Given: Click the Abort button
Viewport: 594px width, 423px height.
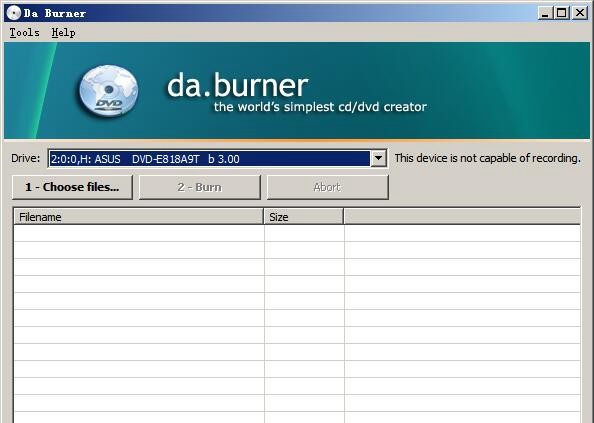Looking at the screenshot, I should click(x=327, y=187).
